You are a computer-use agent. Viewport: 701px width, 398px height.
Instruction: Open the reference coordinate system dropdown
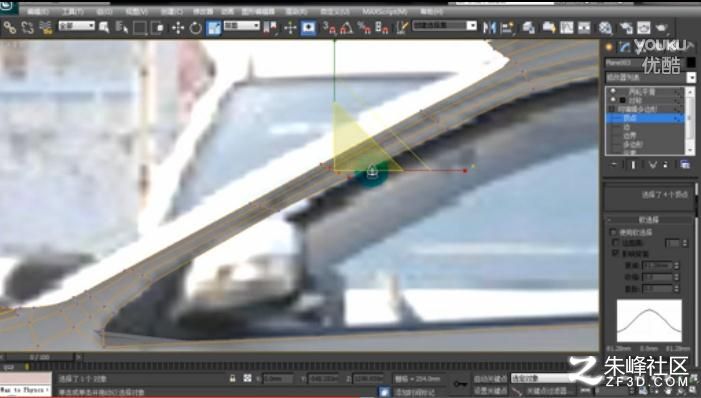click(242, 25)
